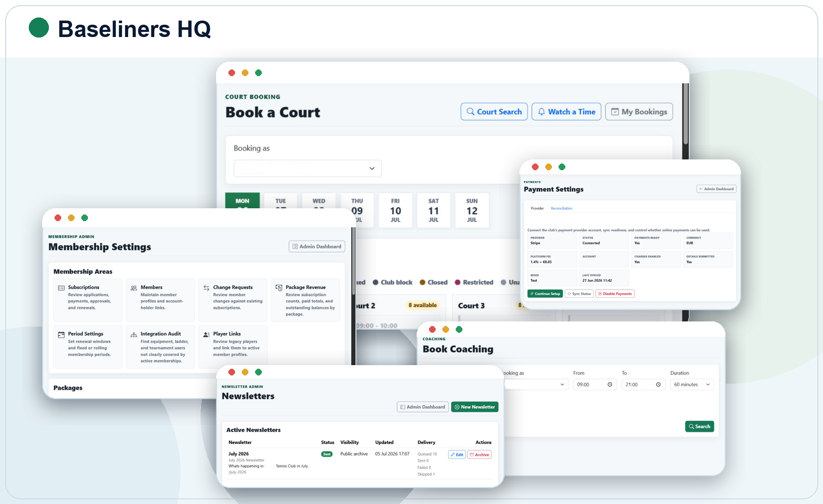823x504 pixels.
Task: Click the Stripe provider value
Action: pos(535,243)
